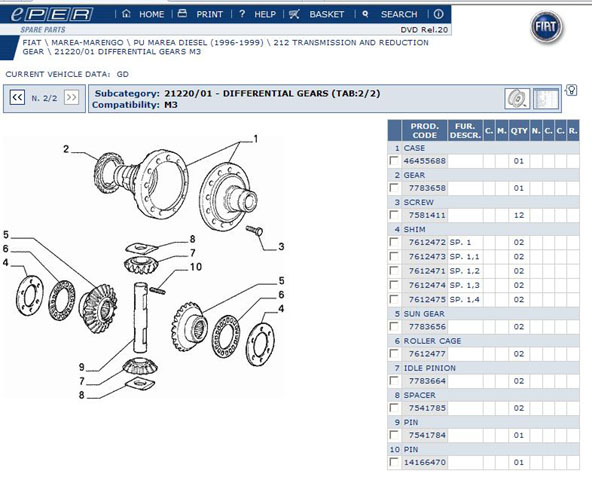This screenshot has width=592, height=480.
Task: Tick checkbox for roller cage 7612477
Action: click(x=394, y=353)
